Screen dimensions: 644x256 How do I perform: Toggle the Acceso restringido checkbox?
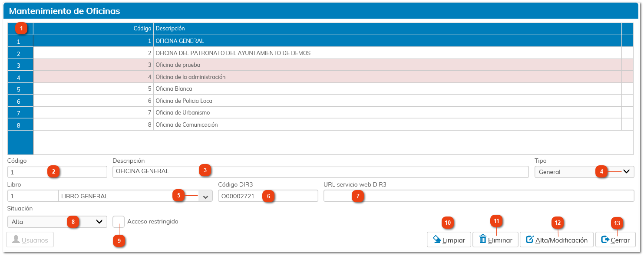coord(119,222)
